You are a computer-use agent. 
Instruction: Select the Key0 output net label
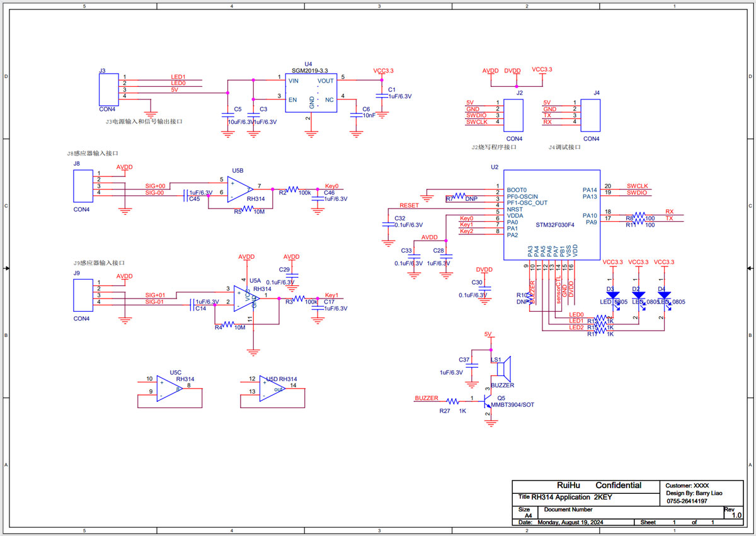332,186
